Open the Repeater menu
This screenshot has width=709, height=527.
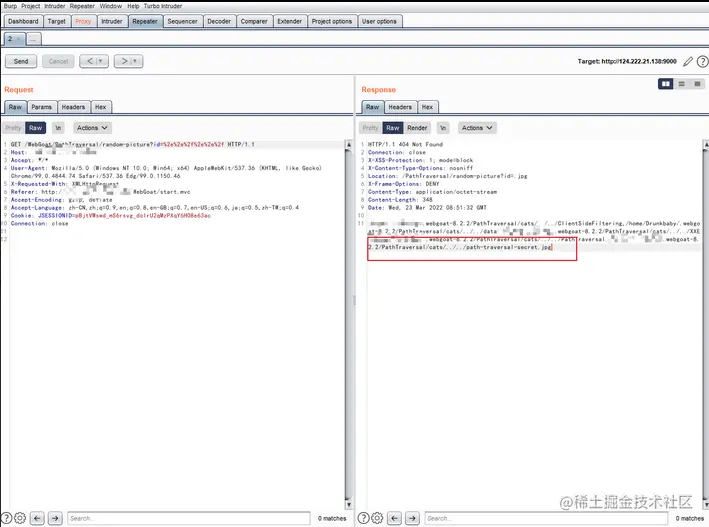[x=82, y=6]
